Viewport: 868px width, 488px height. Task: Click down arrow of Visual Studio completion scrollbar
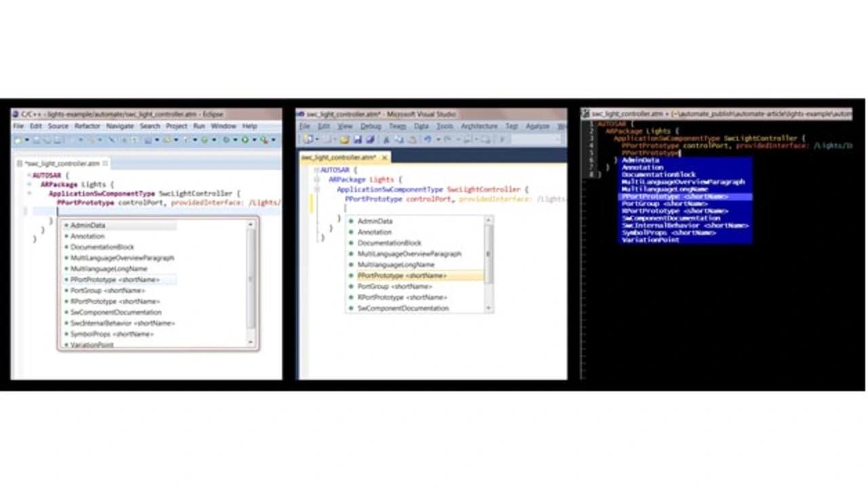point(488,307)
